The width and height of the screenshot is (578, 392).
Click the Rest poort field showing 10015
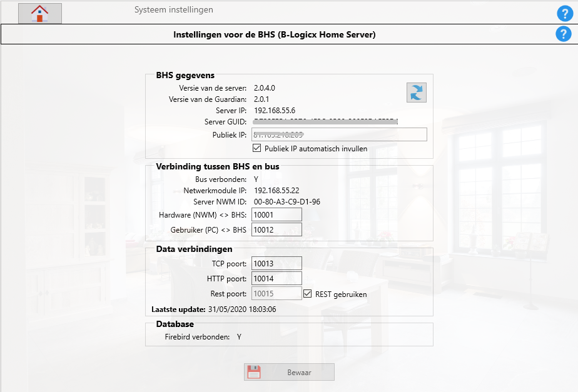click(277, 294)
